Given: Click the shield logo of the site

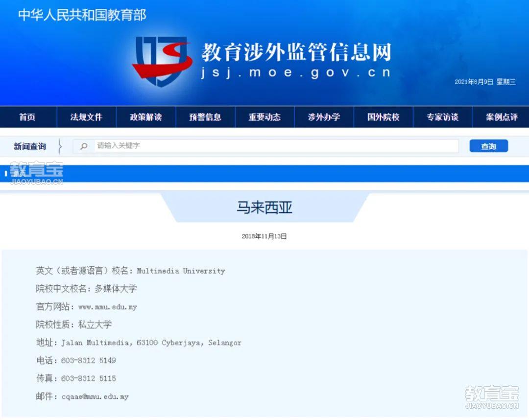Looking at the screenshot, I should 162,61.
